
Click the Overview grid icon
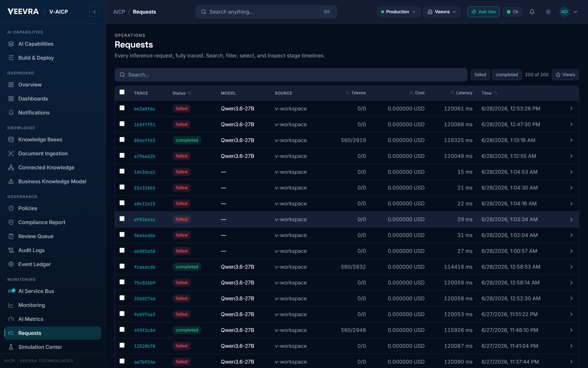coord(11,85)
